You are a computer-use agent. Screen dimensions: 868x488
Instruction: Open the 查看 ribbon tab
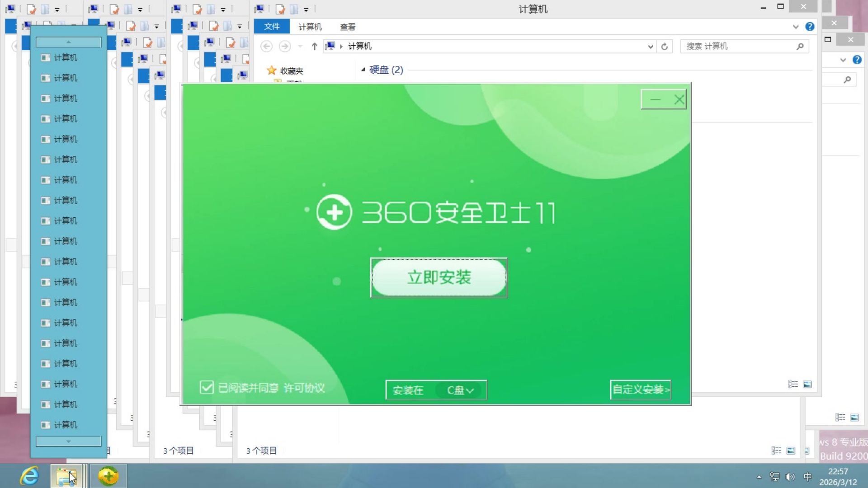[x=347, y=27]
